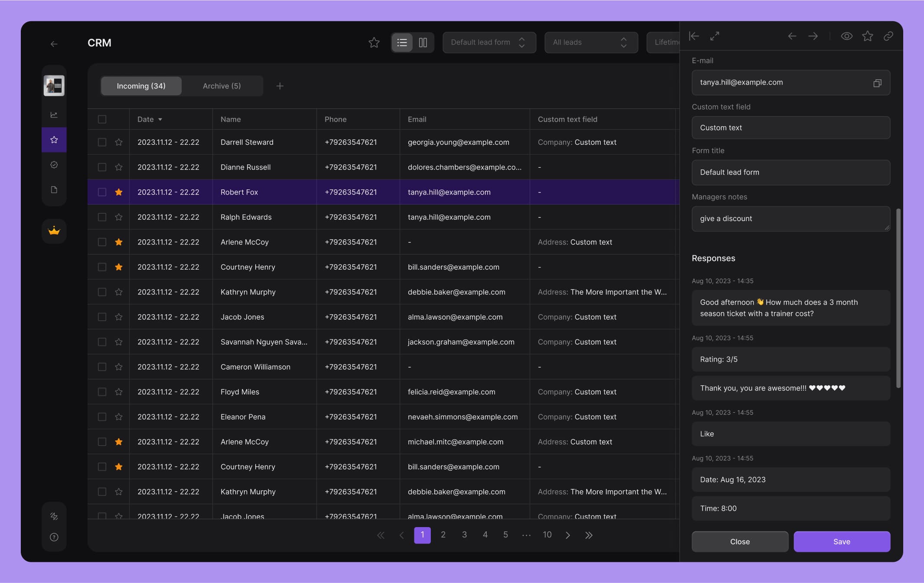Screen dimensions: 924x583
Task: Click the Save button
Action: [841, 541]
